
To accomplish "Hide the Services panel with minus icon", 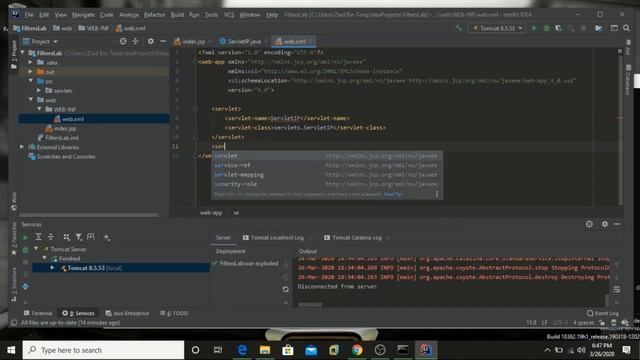I will coord(617,224).
